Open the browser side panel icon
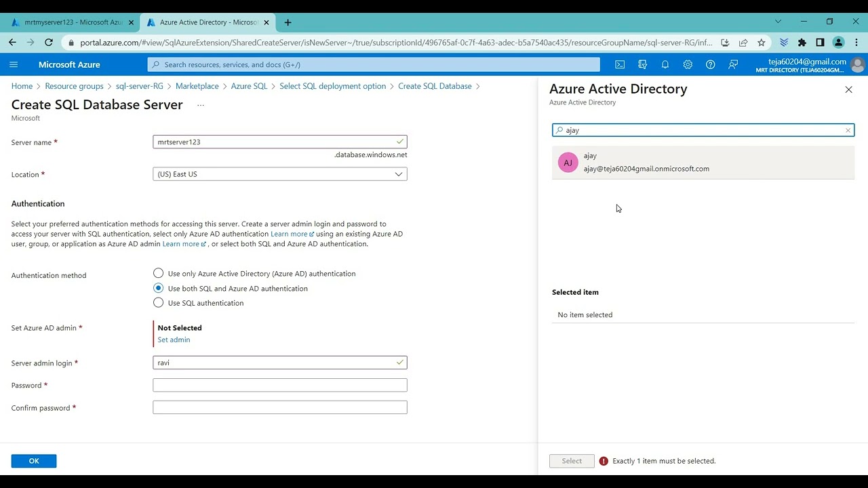The height and width of the screenshot is (488, 868). [820, 42]
